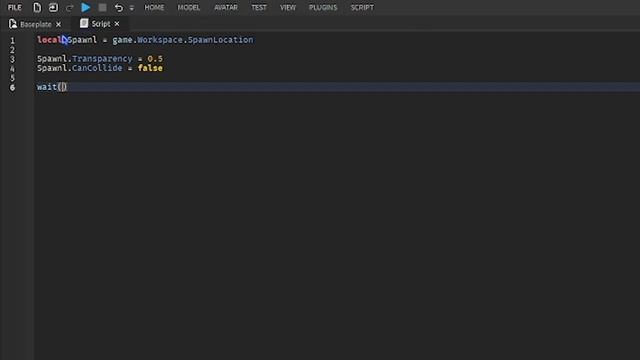Click line number 1 in gutter
Viewport: 640px width, 360px height.
tap(12, 40)
